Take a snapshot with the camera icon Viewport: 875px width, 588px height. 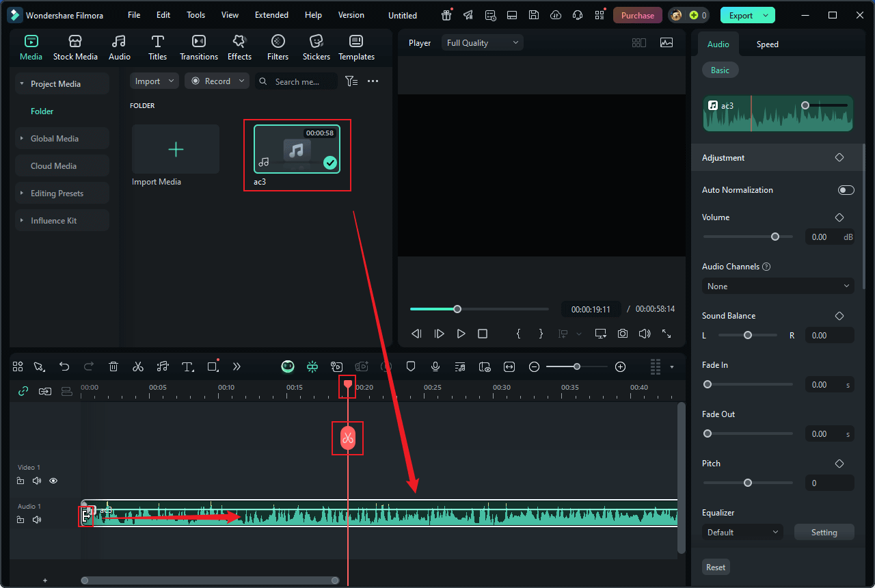pos(622,334)
